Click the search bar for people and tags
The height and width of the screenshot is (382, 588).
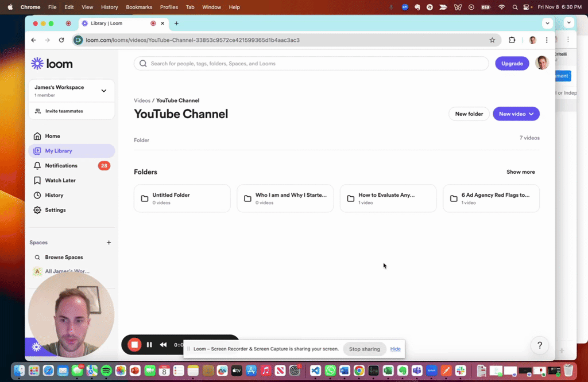point(311,63)
